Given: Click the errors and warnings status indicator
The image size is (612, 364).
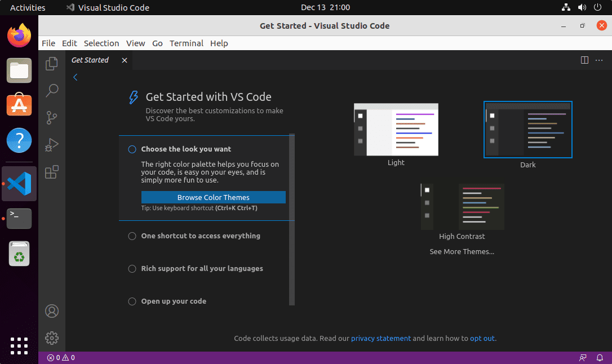Looking at the screenshot, I should click(x=60, y=357).
